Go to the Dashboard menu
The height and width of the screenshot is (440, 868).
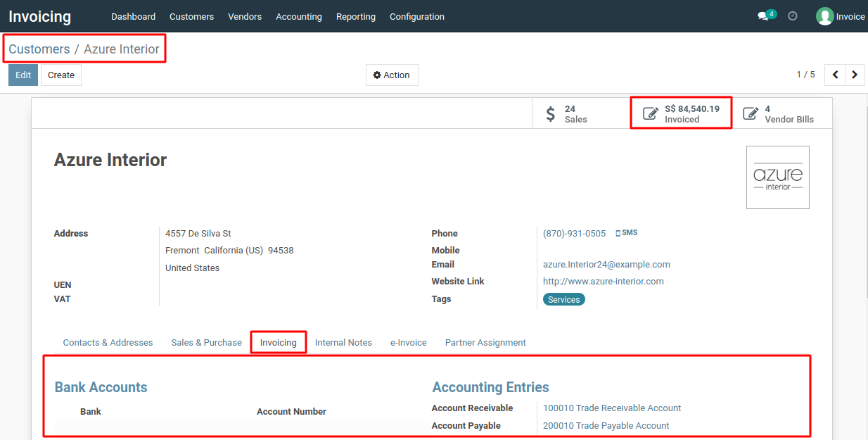click(x=134, y=16)
